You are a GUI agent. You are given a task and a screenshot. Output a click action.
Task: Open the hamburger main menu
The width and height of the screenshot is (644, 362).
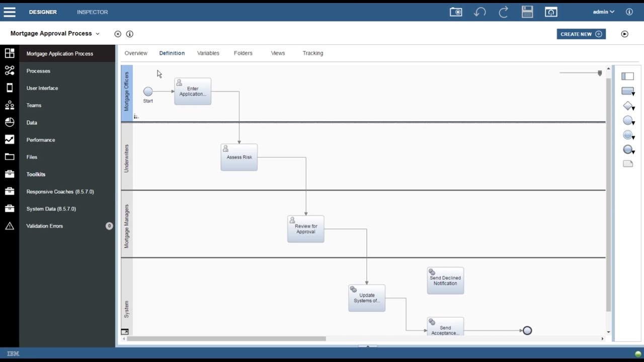point(10,12)
